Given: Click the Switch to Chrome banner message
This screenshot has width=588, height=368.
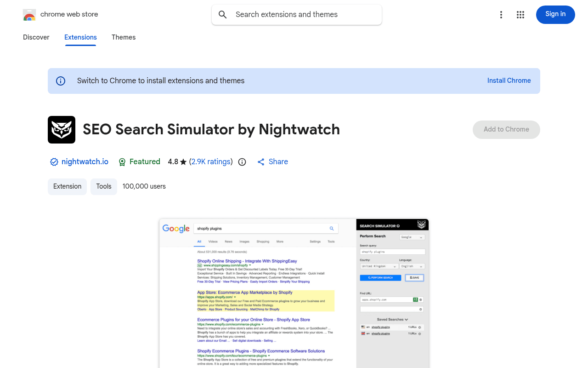Looking at the screenshot, I should [x=161, y=81].
